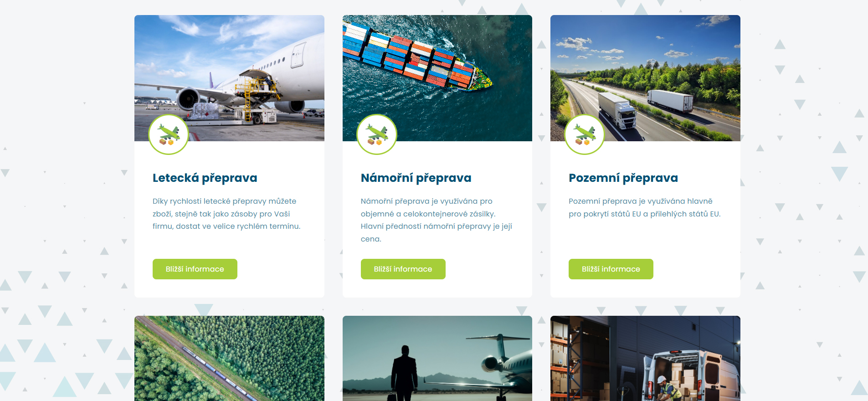Click the airplane icon on Námořní přeprava card
The image size is (868, 401).
click(x=377, y=134)
